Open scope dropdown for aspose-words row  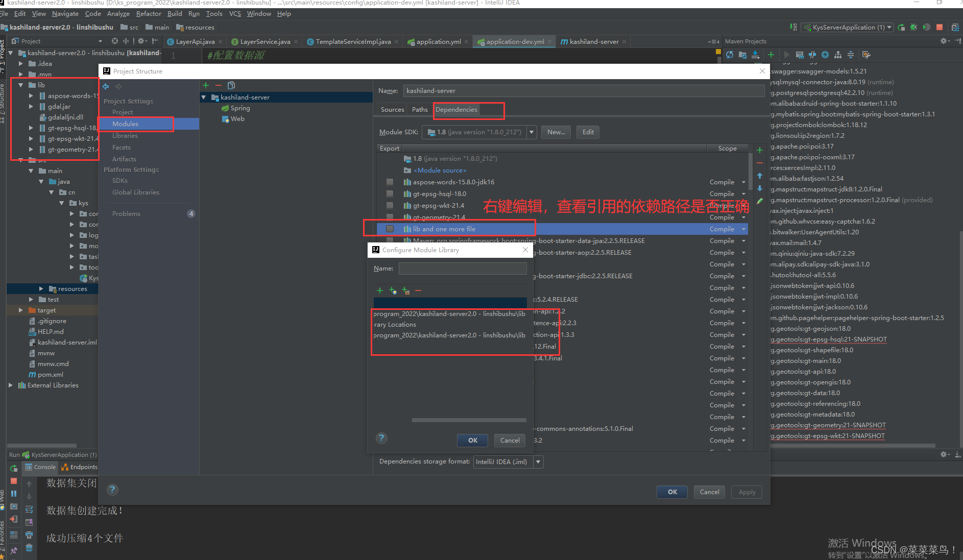click(743, 182)
